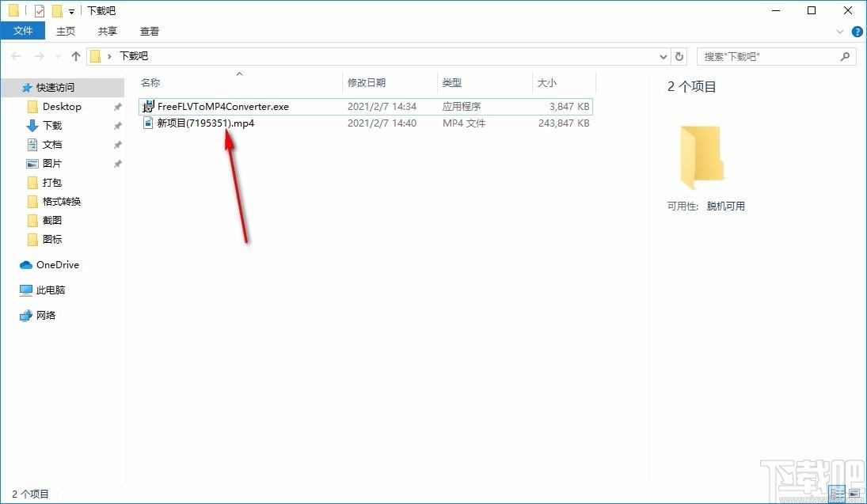867x504 pixels.
Task: Click the new folder quick access icon
Action: (x=57, y=10)
